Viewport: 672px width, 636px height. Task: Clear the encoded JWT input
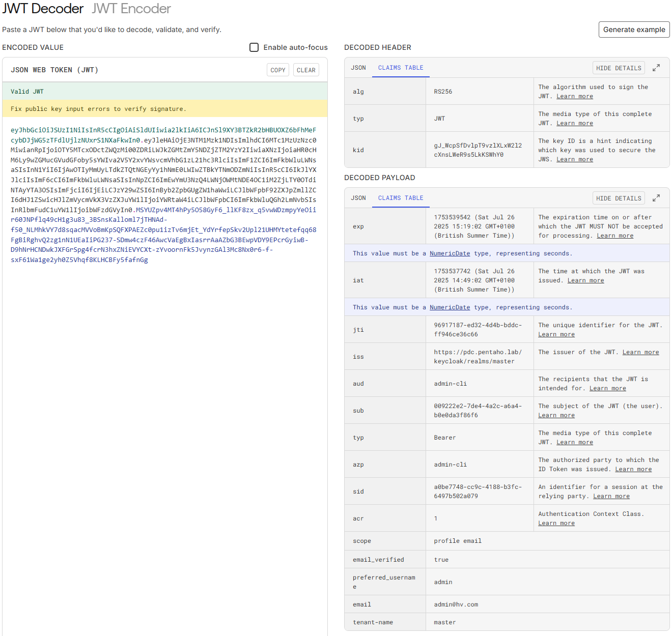[306, 70]
